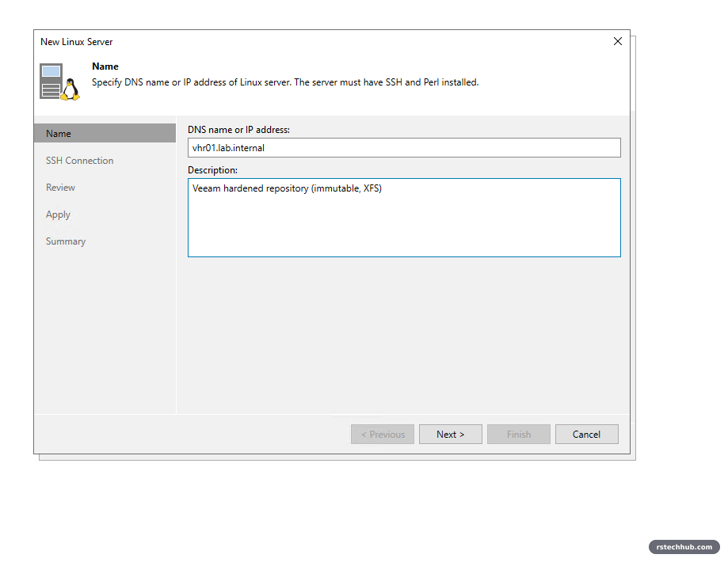Click the 'New Linux Server' window title
Viewport: 728px width, 562px height.
(x=77, y=42)
